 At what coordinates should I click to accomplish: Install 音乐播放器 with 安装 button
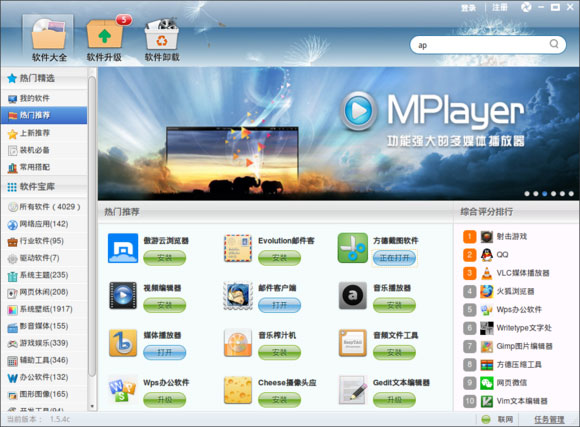click(x=394, y=305)
